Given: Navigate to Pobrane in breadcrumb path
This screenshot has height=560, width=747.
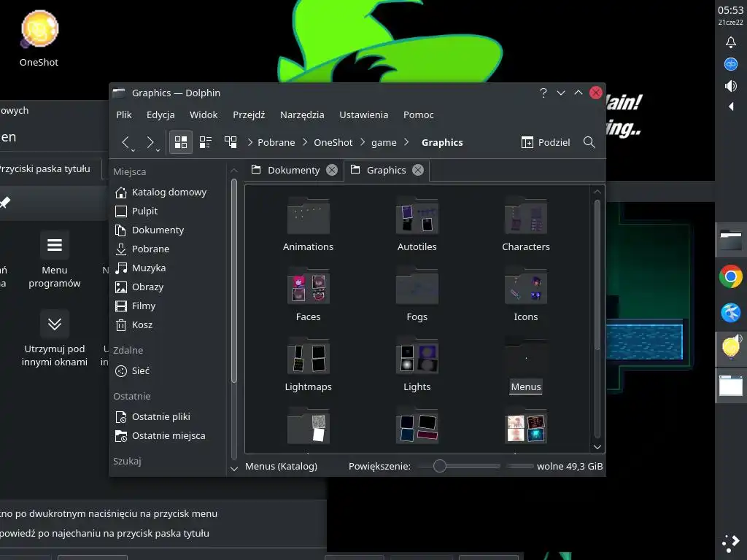Looking at the screenshot, I should 276,142.
